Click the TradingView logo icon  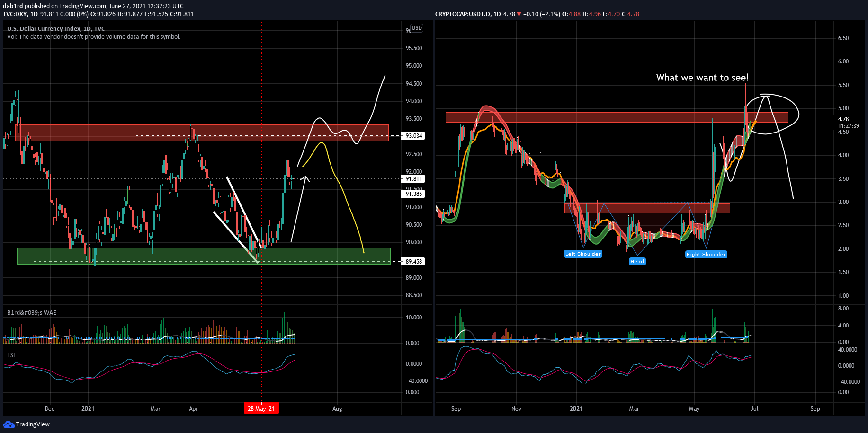coord(9,424)
